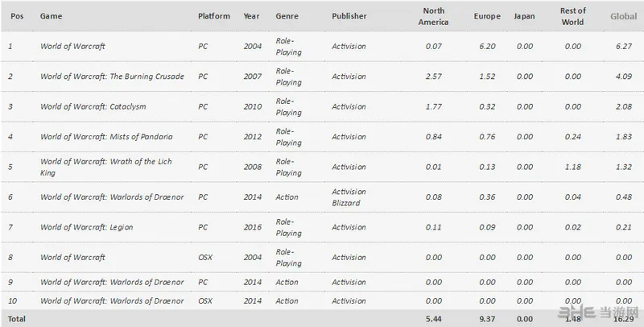This screenshot has height=327, width=644.
Task: Sort by the Europe column header
Action: coord(487,16)
